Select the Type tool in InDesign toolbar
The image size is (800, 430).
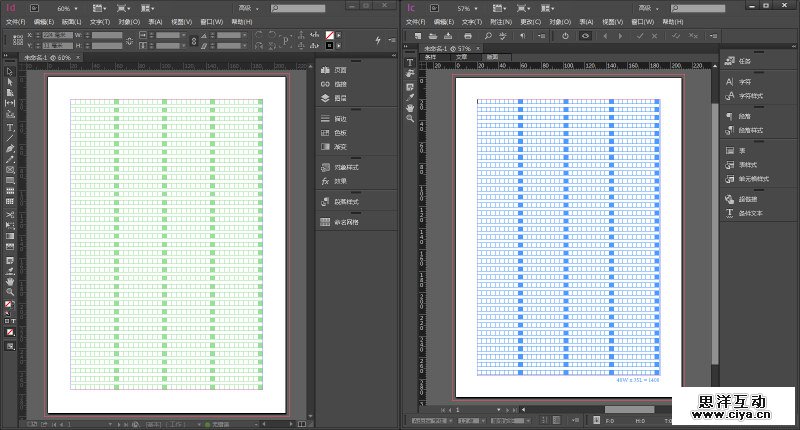(10, 128)
